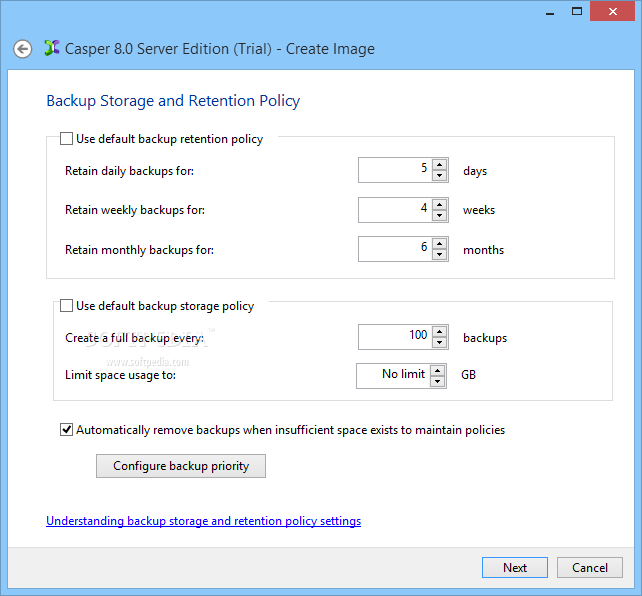Increase daily backups retention days
Screen dimensions: 642x596
pos(439,165)
